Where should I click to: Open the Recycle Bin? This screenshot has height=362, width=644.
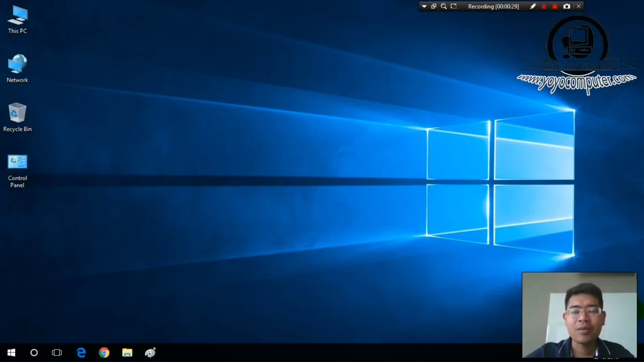(x=17, y=113)
